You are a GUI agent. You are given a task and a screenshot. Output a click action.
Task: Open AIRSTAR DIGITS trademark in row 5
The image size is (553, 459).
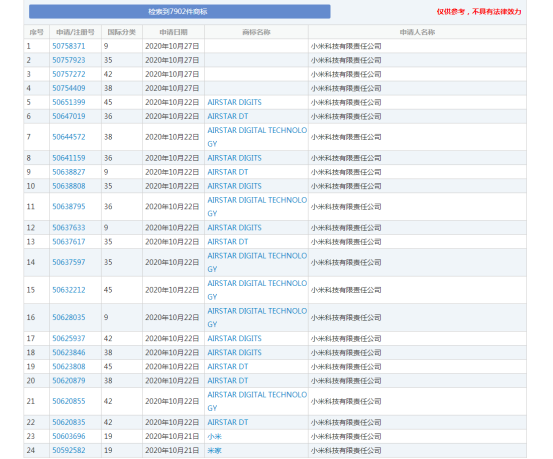click(235, 102)
